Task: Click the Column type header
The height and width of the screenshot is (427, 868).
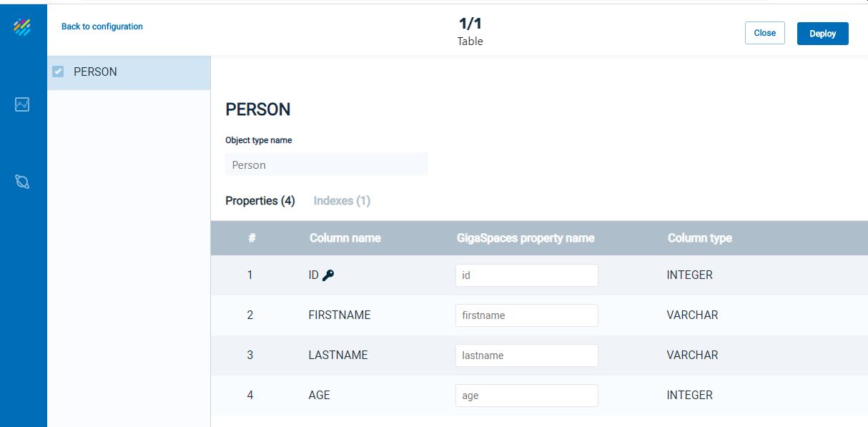Action: 700,238
